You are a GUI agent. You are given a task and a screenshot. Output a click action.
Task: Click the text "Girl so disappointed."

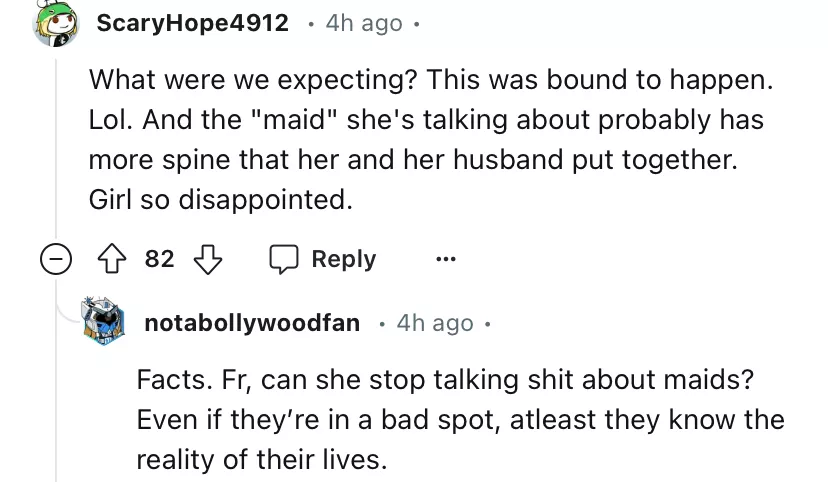coord(221,200)
